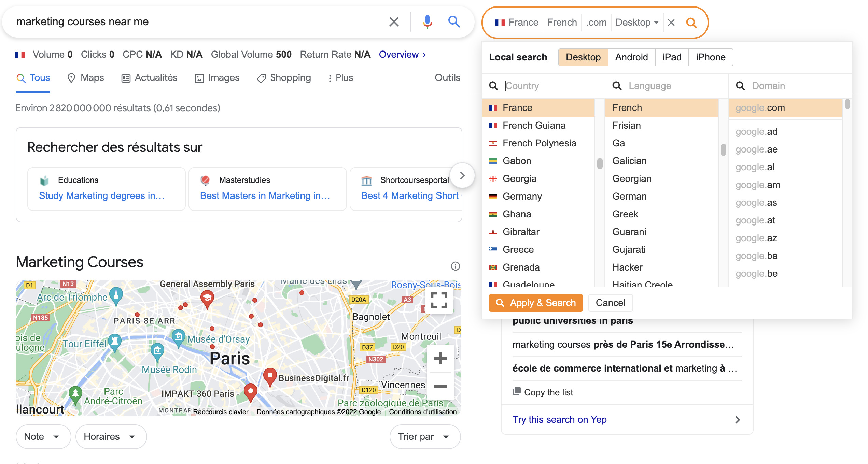868x464 pixels.
Task: Open the Horaires dropdown
Action: (x=110, y=436)
